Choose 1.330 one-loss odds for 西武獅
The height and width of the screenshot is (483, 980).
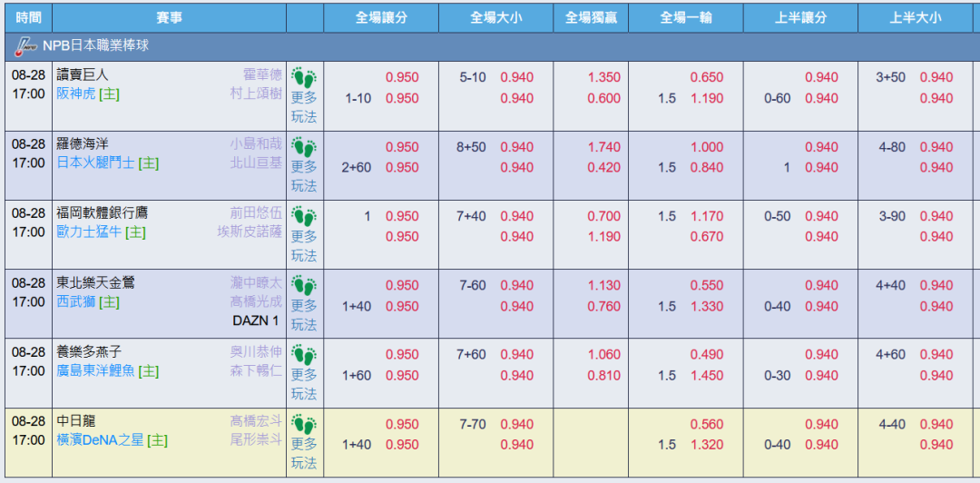[707, 307]
